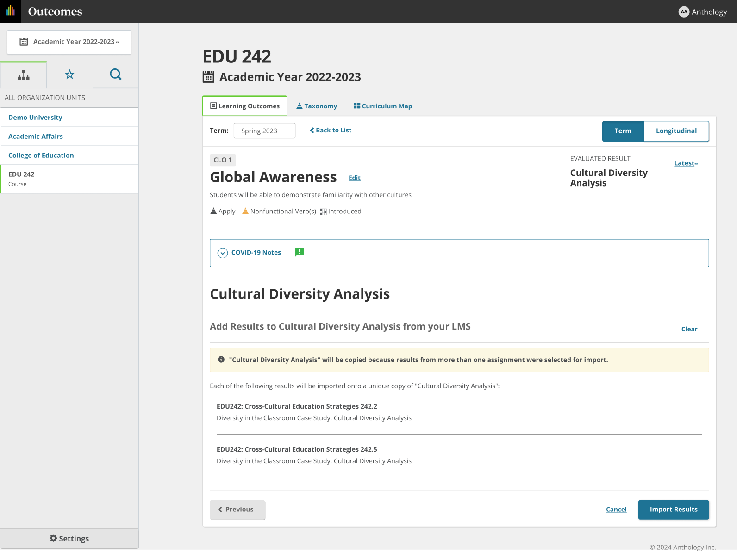Open Settings at the sidebar bottom

click(69, 539)
